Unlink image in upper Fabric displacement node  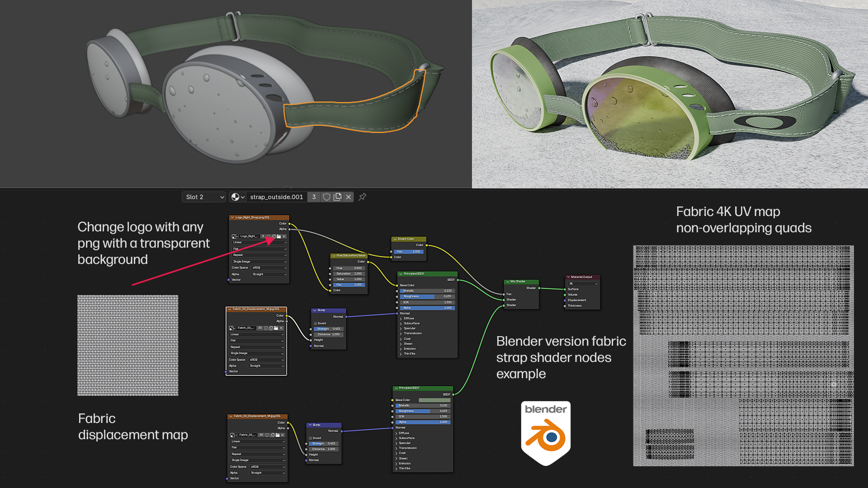point(281,328)
